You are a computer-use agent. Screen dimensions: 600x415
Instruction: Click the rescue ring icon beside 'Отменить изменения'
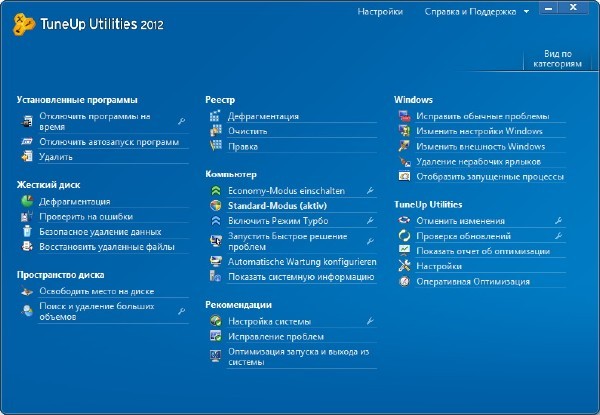pos(404,220)
